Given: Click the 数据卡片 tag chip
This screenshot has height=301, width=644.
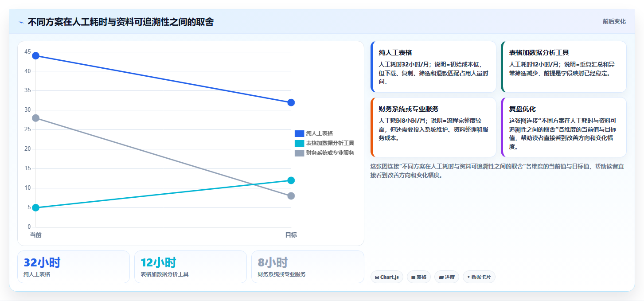Looking at the screenshot, I should pyautogui.click(x=479, y=277).
